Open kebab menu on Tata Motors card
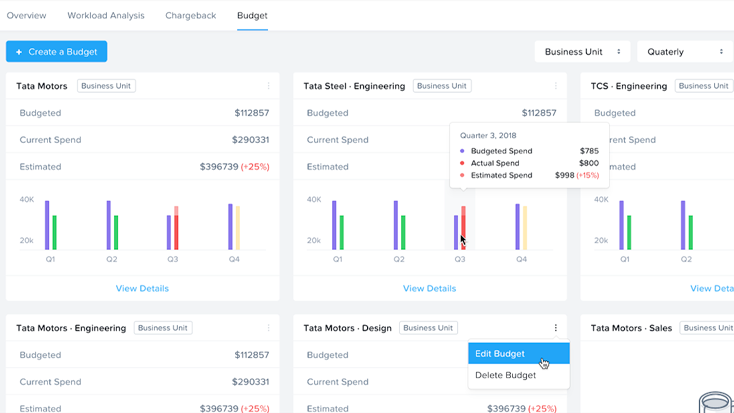 (268, 87)
